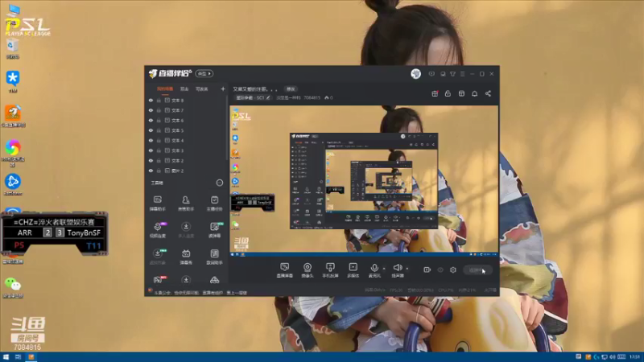
Task: Select the first orange-highlighted scene tab
Action: coord(165,88)
